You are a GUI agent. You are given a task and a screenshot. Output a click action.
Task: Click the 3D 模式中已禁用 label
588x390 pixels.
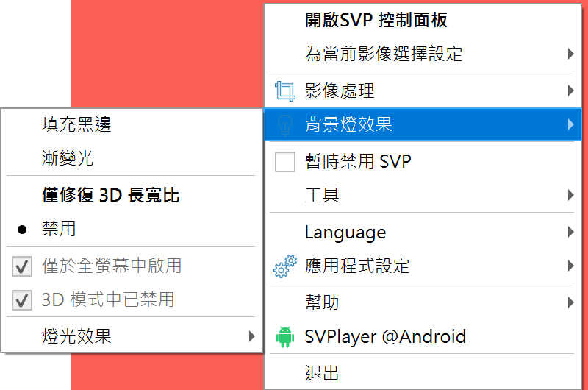tap(108, 299)
